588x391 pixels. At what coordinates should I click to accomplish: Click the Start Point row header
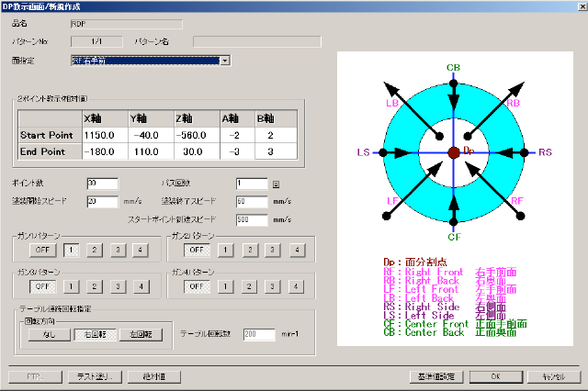click(50, 135)
